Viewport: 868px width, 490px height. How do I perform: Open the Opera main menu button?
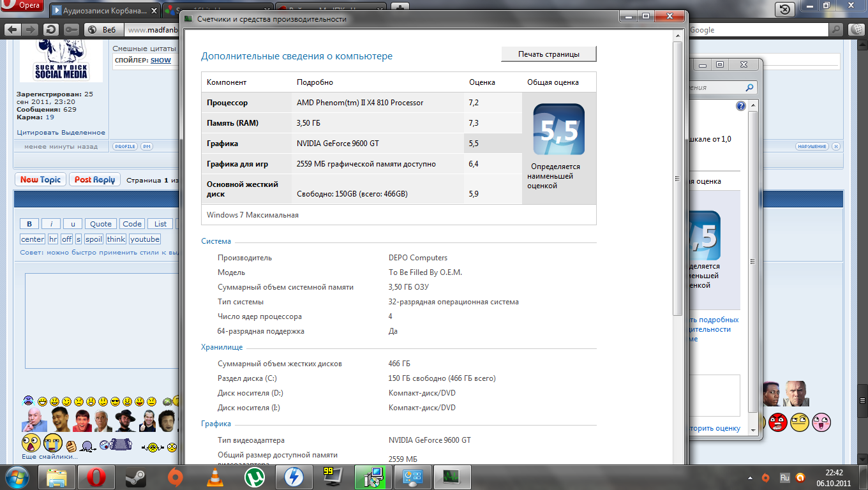23,6
